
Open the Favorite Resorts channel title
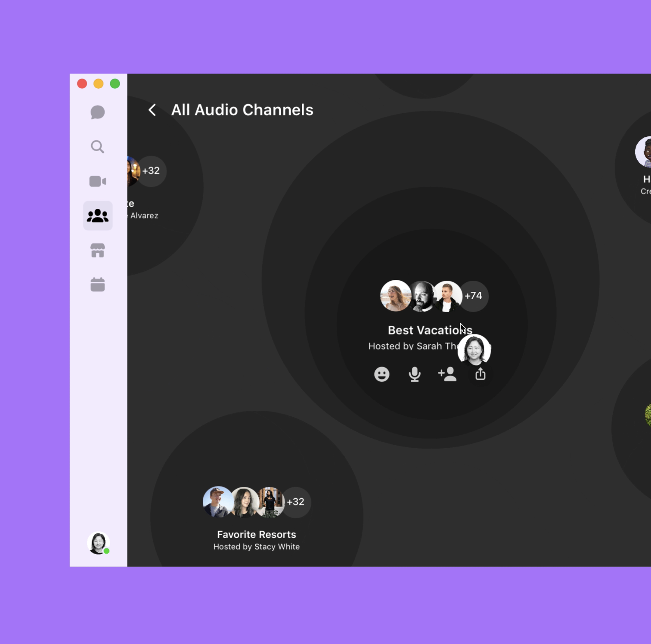pyautogui.click(x=257, y=535)
